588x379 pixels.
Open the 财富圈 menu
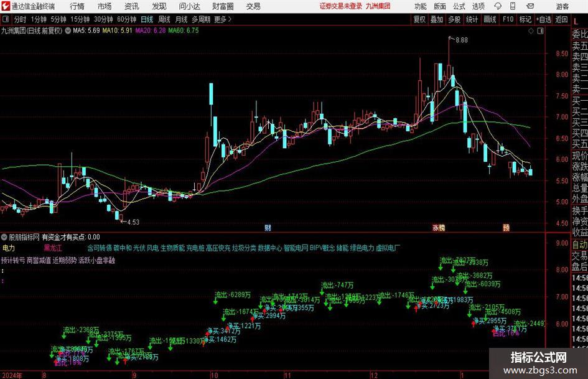223,6
